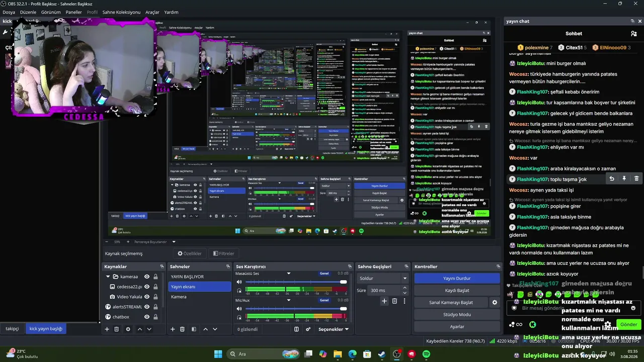The width and height of the screenshot is (644, 362).
Task: Mute the Mic/Aux speaker icon
Action: pyautogui.click(x=239, y=309)
